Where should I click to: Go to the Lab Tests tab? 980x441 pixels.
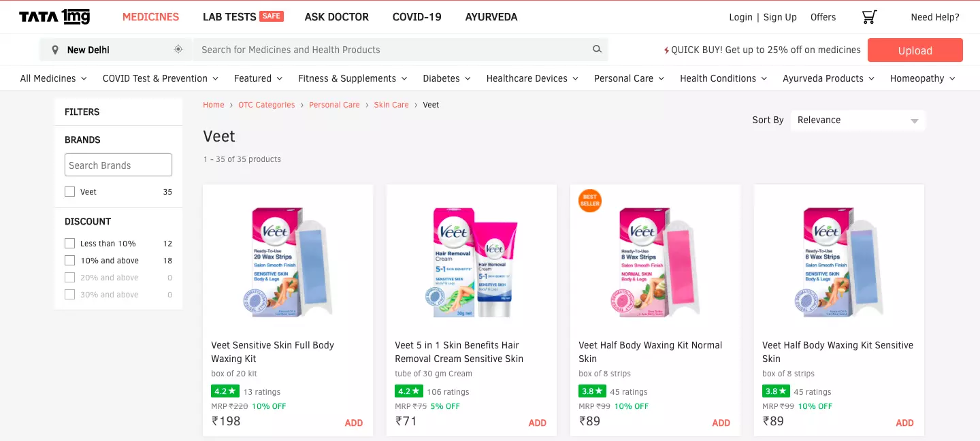click(x=242, y=17)
